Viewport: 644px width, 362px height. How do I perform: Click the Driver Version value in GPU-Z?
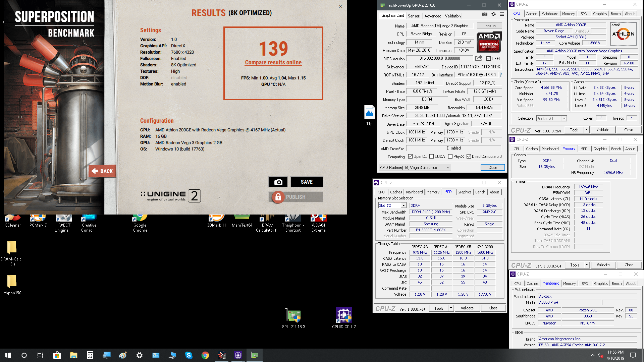tap(454, 116)
